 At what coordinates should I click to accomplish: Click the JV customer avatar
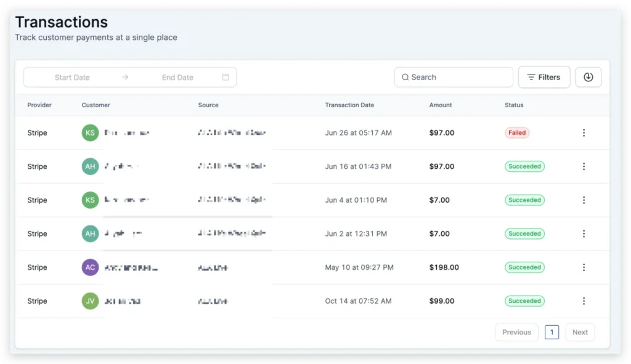[90, 301]
